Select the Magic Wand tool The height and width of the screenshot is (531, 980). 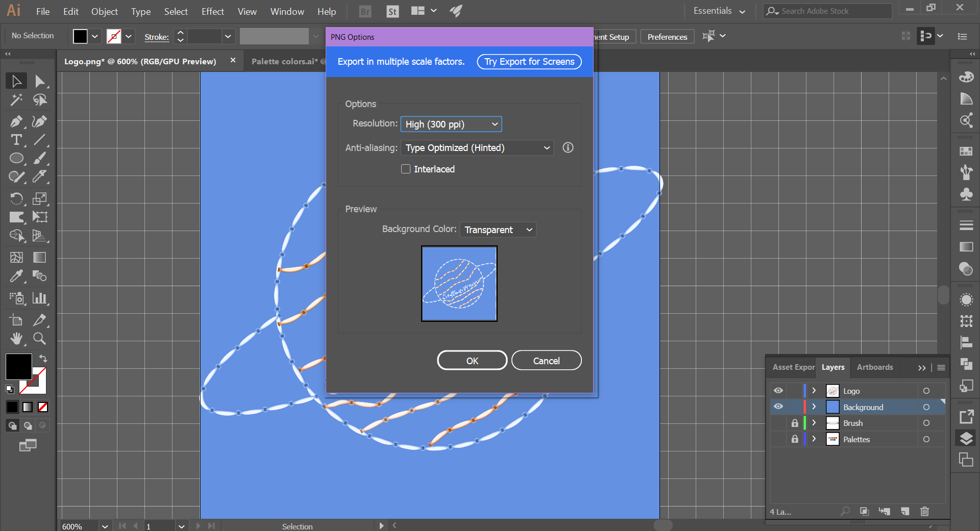[16, 99]
